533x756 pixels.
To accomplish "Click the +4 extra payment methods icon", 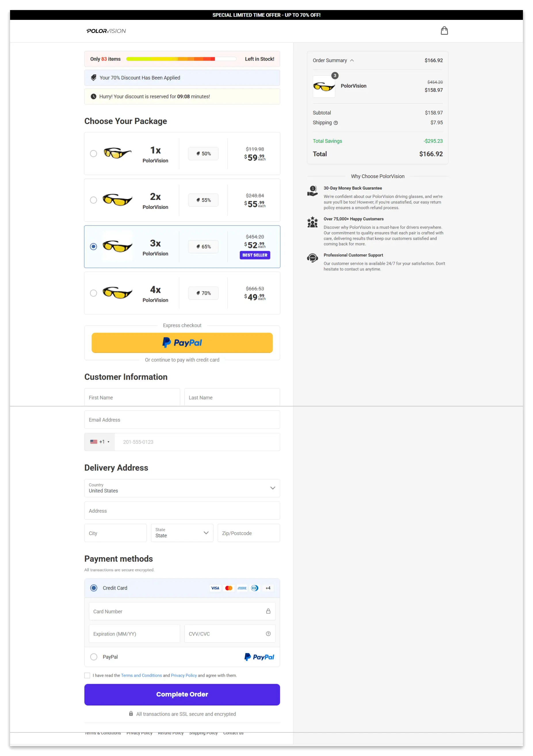I will tap(268, 588).
